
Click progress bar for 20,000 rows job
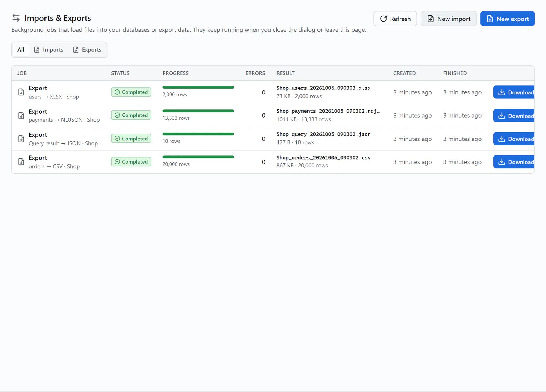pyautogui.click(x=198, y=157)
